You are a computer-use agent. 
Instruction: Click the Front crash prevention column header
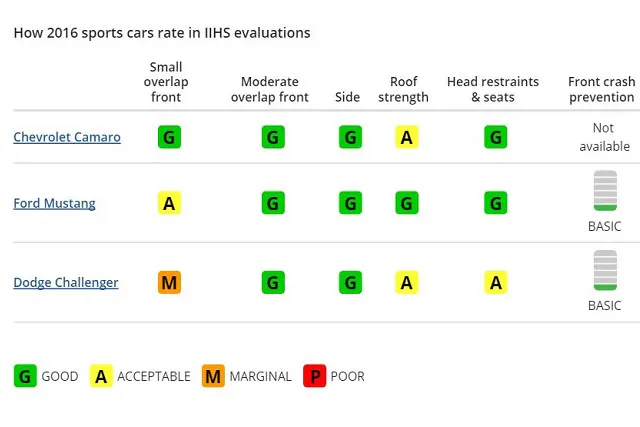point(601,89)
